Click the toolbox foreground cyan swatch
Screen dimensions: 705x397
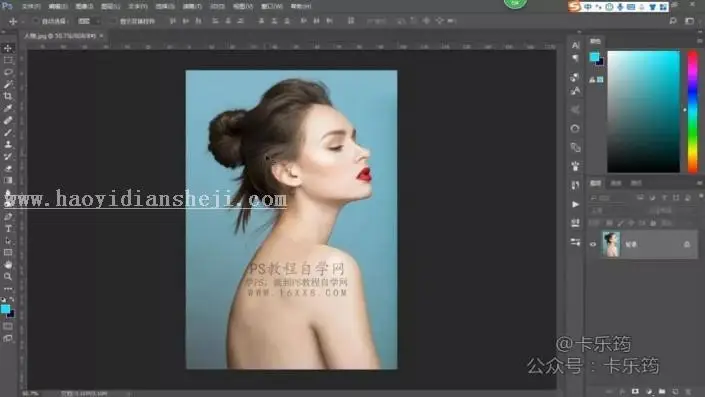click(5, 309)
